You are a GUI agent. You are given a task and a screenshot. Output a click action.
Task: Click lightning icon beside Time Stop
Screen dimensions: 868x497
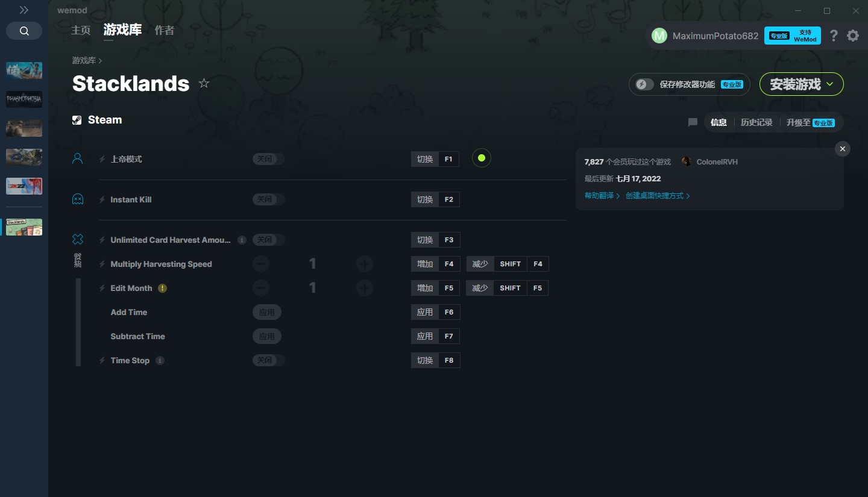tap(102, 360)
